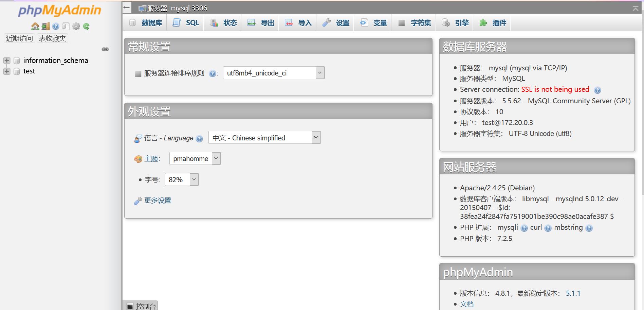Viewport: 644px width, 310px height.
Task: Expand the test database tree node
Action: pyautogui.click(x=6, y=71)
